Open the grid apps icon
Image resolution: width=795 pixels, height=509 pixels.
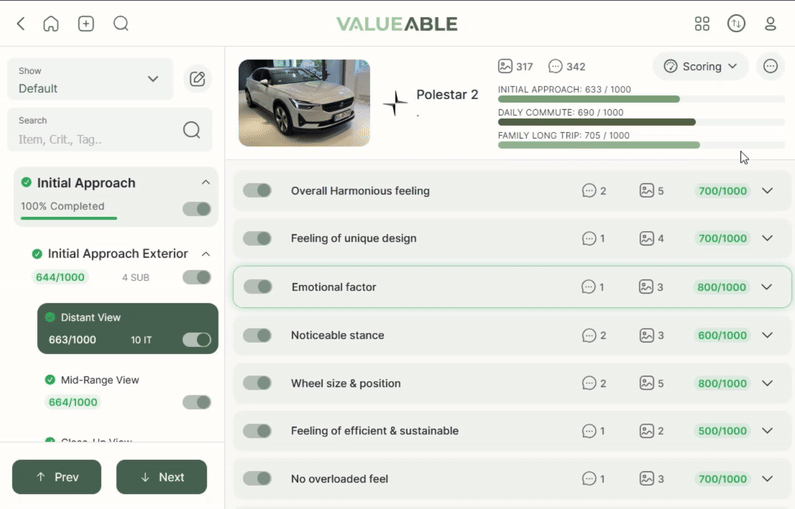point(702,24)
